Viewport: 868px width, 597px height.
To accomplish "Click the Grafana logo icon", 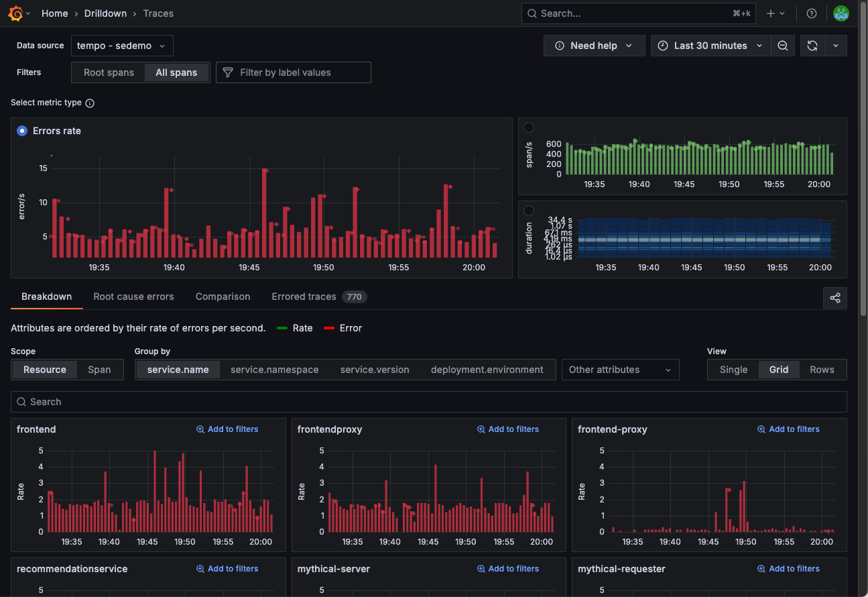I will click(x=15, y=13).
